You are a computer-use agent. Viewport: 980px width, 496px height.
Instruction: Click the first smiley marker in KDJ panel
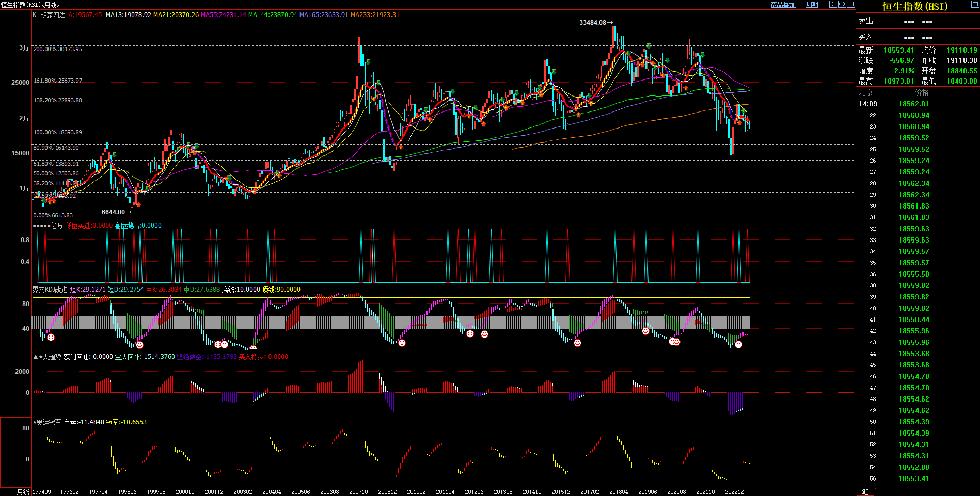click(51, 337)
